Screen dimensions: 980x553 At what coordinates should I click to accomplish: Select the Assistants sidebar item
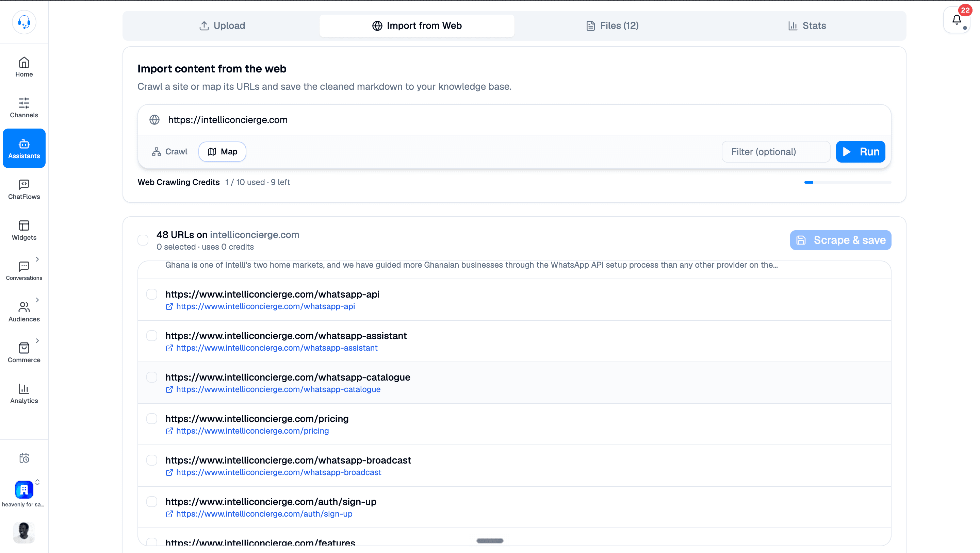point(24,148)
